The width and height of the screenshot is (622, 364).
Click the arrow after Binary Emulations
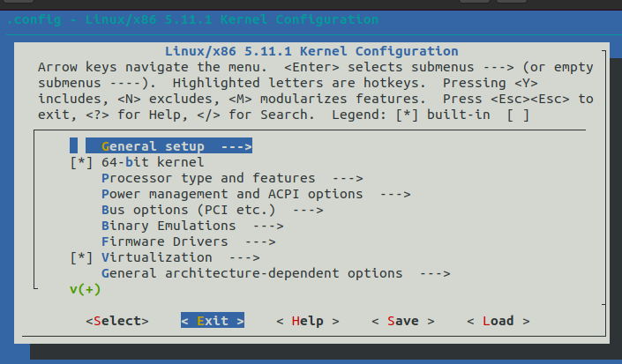click(x=268, y=227)
